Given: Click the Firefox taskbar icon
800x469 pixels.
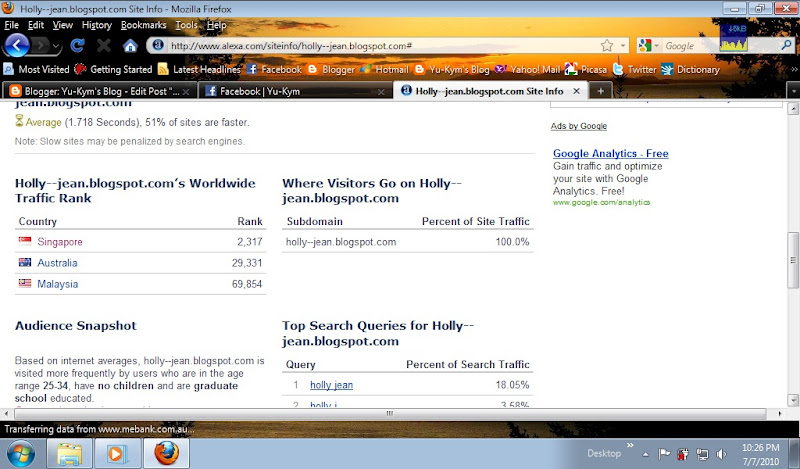Looking at the screenshot, I should tap(166, 454).
